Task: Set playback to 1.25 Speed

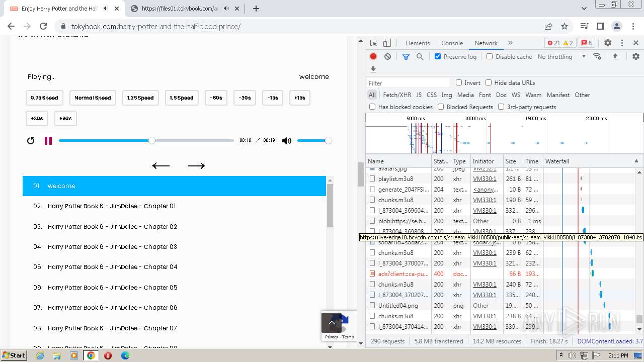Action: [x=140, y=98]
